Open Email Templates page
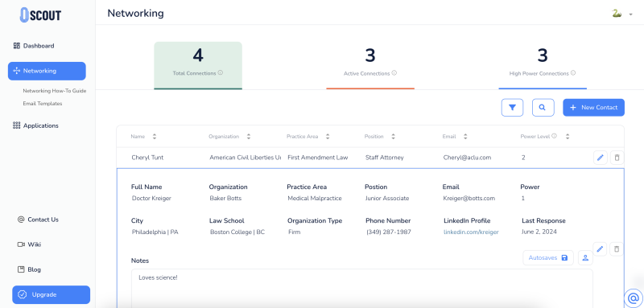Screen dimensions: 644x308 (x=43, y=104)
